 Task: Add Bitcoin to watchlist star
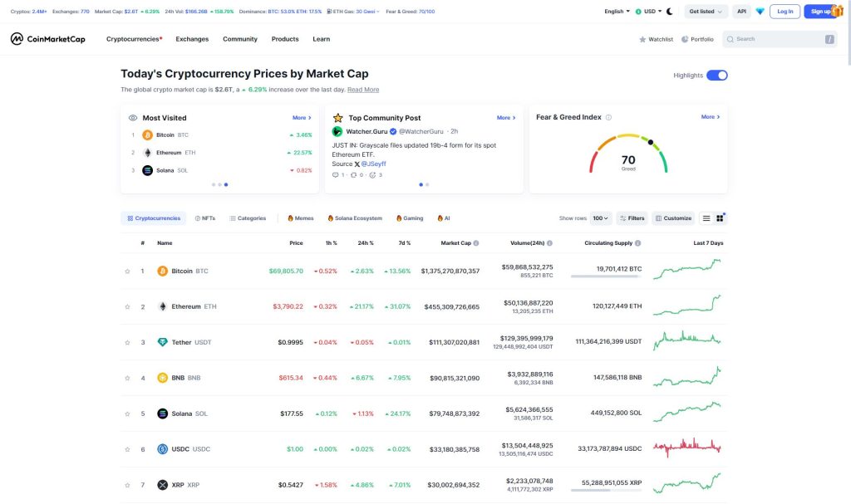(x=127, y=272)
